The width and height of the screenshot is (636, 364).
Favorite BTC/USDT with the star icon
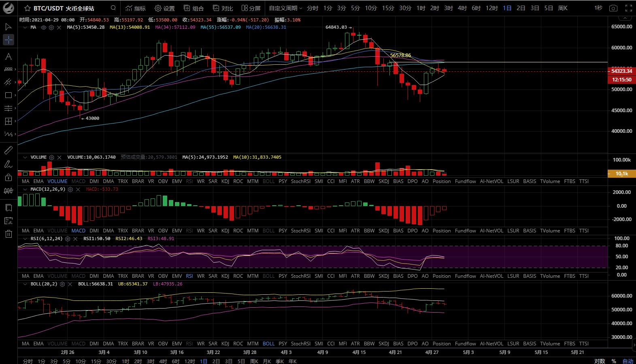[28, 8]
